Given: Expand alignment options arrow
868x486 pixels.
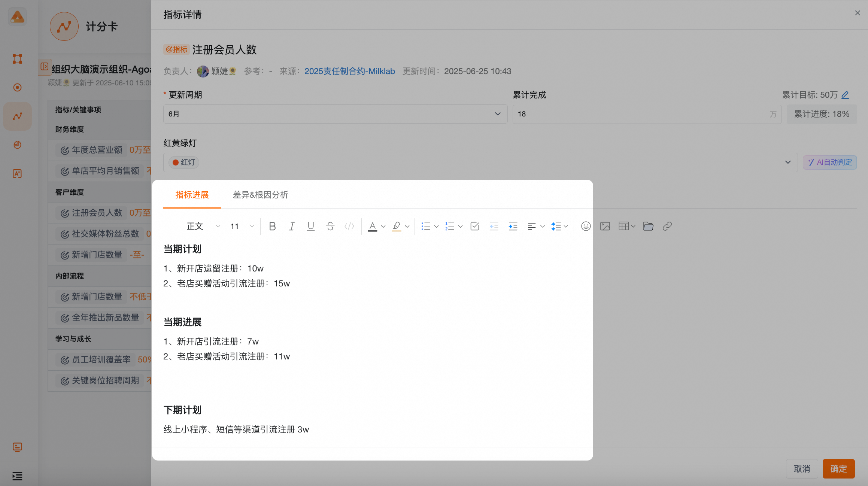Looking at the screenshot, I should tap(543, 227).
